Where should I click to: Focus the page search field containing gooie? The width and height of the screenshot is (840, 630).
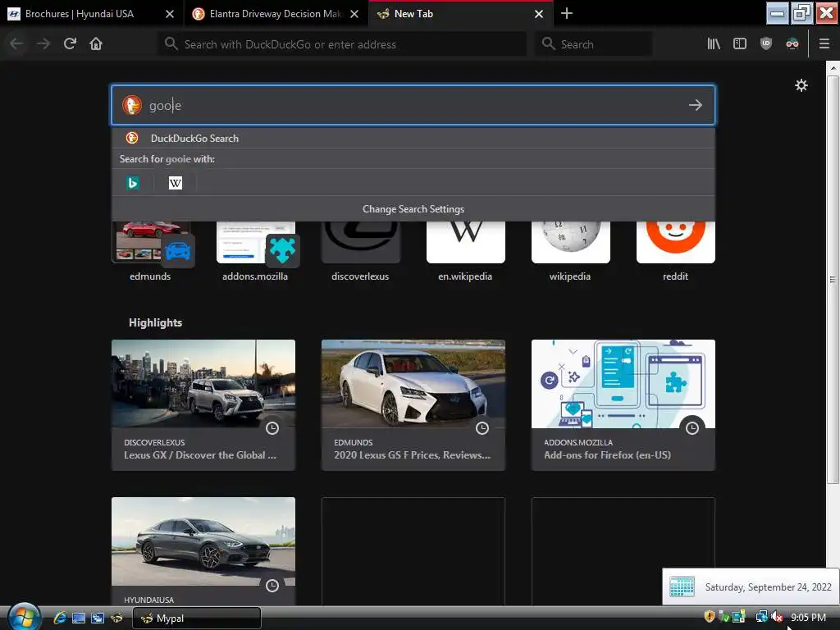413,105
